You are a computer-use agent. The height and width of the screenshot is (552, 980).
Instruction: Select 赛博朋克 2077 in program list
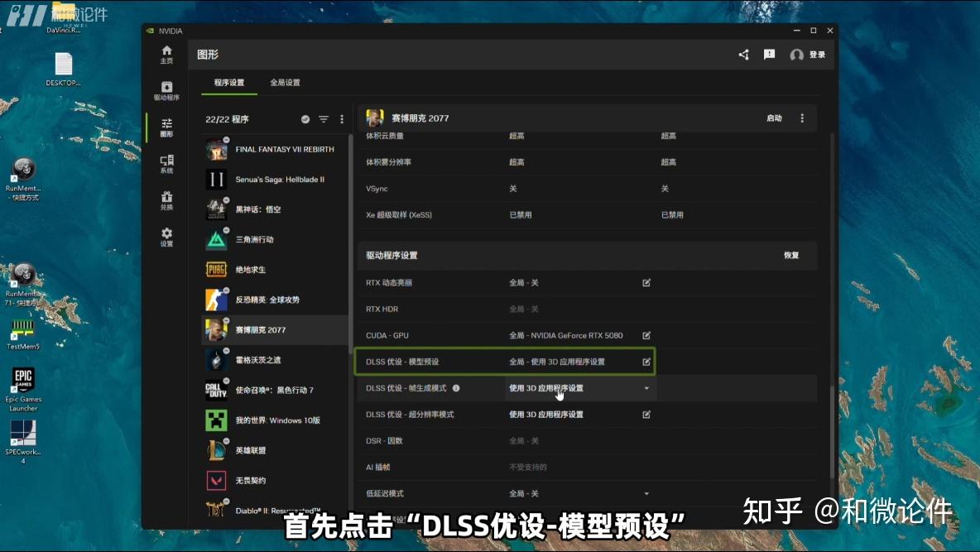point(275,329)
